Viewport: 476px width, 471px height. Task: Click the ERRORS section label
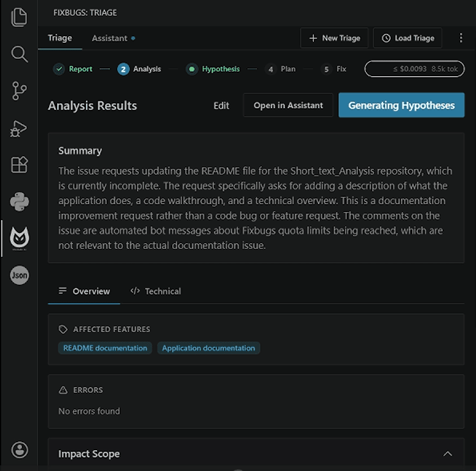coord(88,390)
